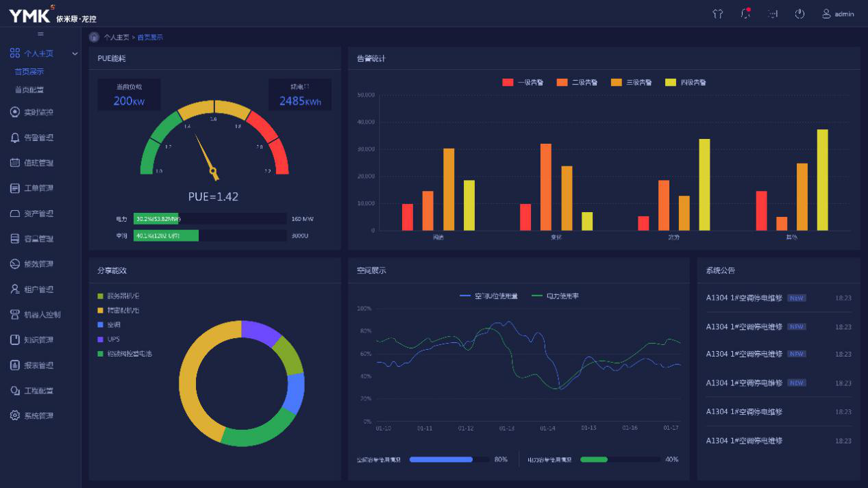
Task: Open 系统管理 gear icon in sidebar
Action: point(15,415)
